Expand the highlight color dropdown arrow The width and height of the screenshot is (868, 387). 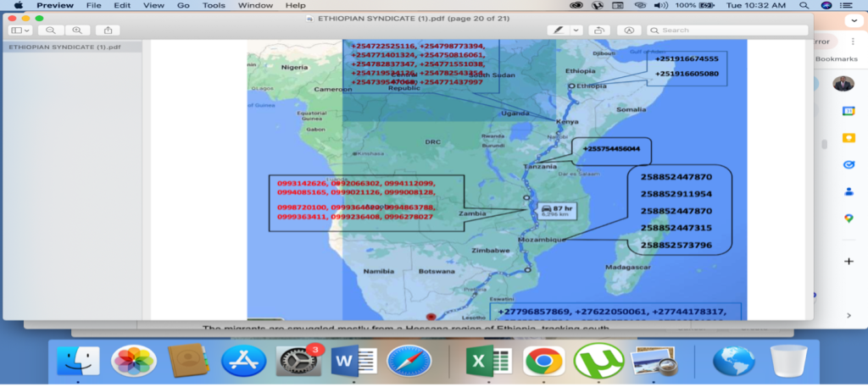click(x=576, y=30)
